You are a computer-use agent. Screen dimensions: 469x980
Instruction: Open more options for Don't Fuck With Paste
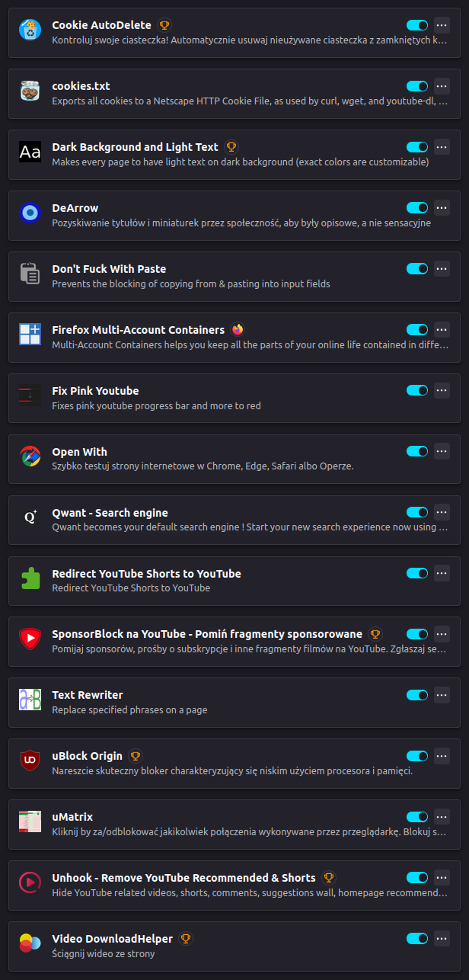coord(442,269)
